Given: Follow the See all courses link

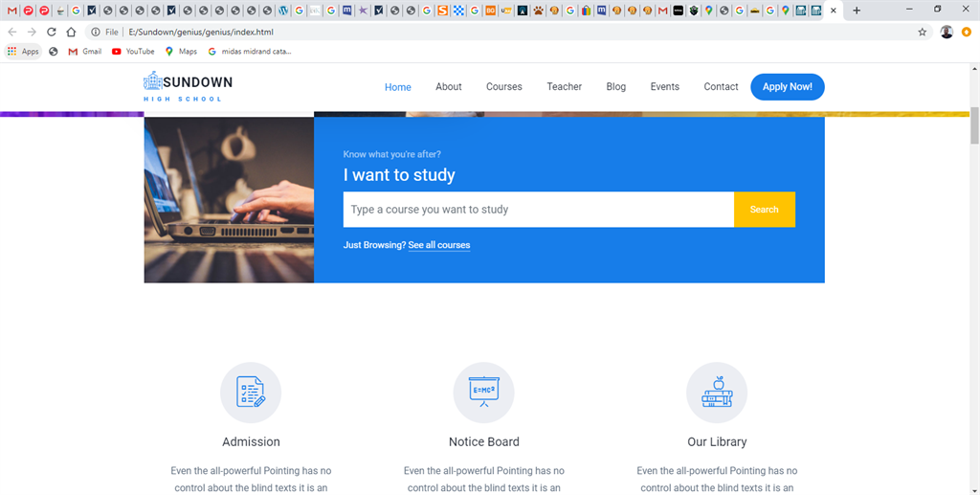Looking at the screenshot, I should point(438,245).
